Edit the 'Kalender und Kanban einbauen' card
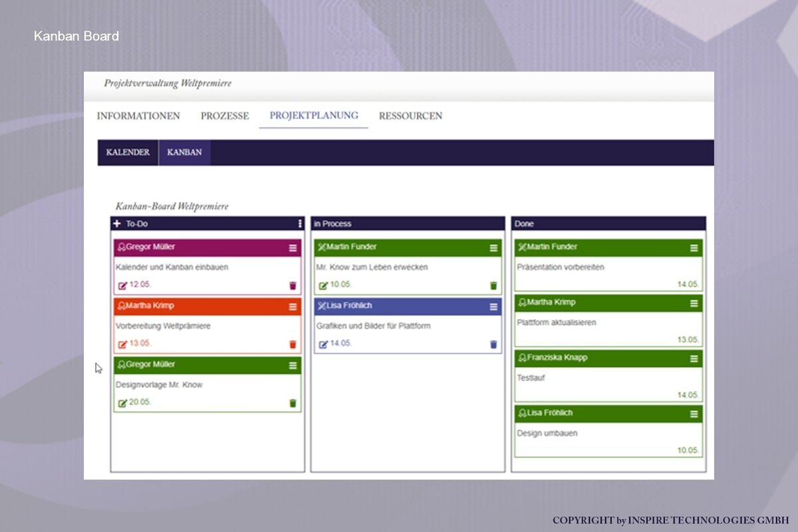This screenshot has width=798, height=532. point(122,285)
